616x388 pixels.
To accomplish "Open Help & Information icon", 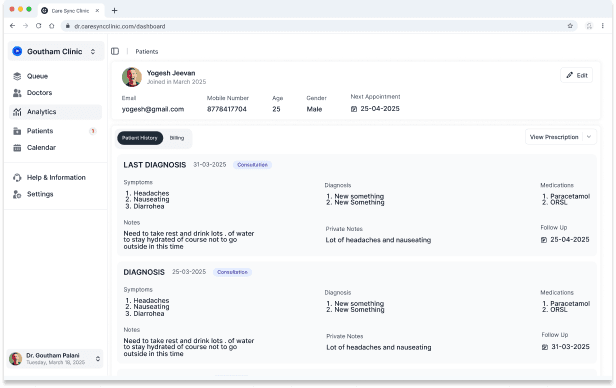I will point(17,178).
